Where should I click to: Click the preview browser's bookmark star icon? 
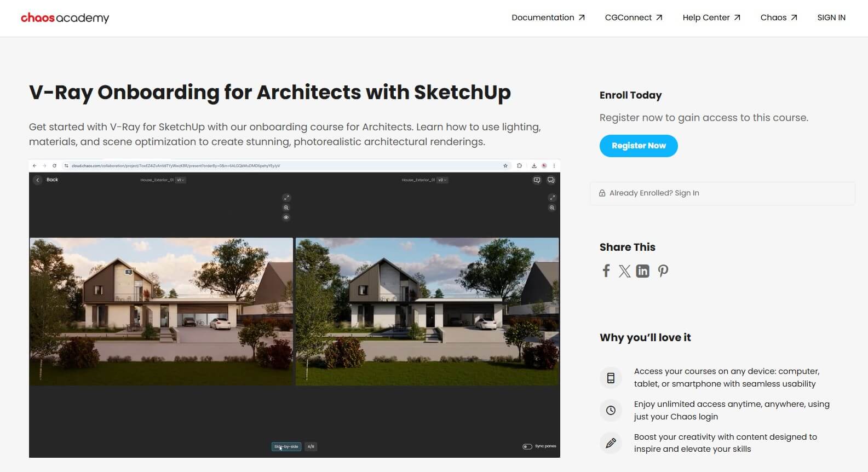coord(505,165)
